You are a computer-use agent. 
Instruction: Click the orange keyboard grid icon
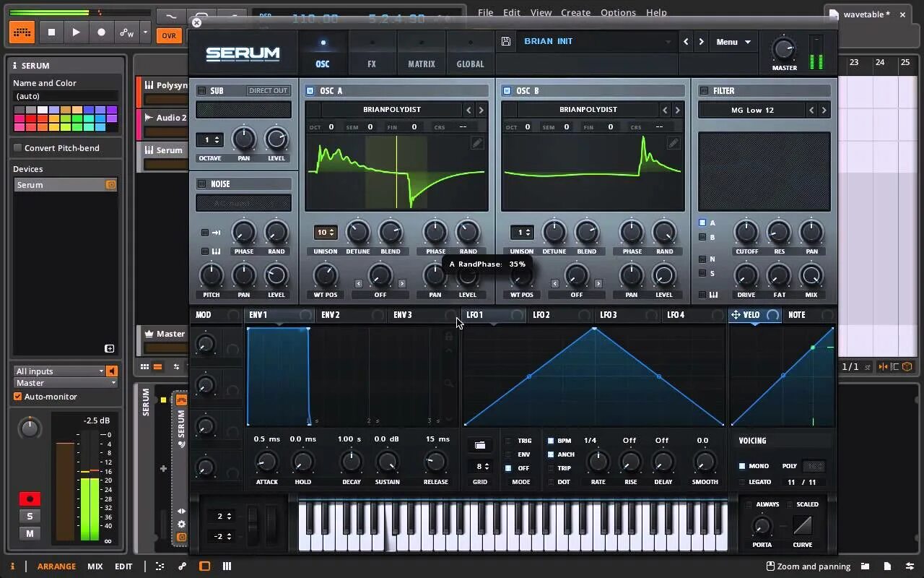22,32
